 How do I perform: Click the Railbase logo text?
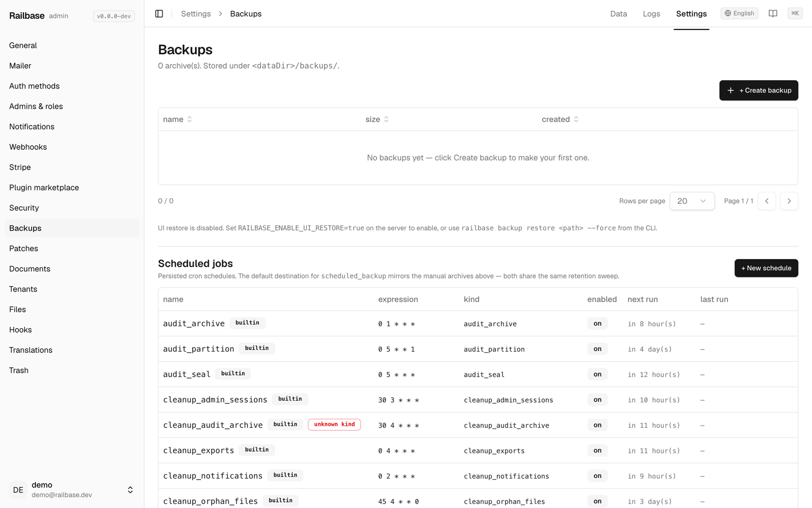27,16
